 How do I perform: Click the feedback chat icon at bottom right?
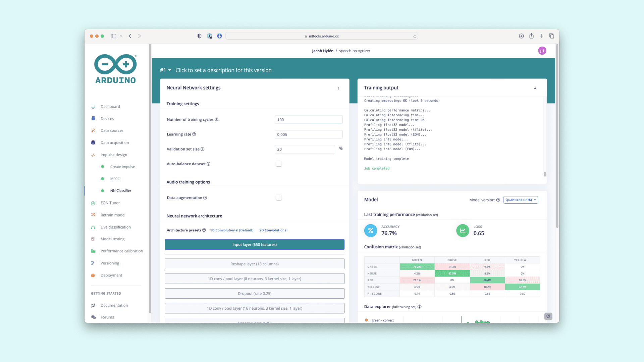tap(548, 316)
